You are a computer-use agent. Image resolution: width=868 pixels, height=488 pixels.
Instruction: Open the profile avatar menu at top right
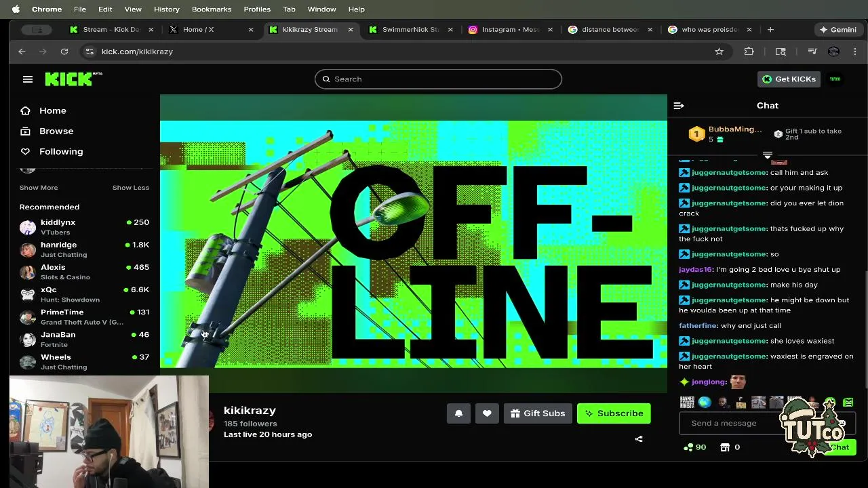835,79
